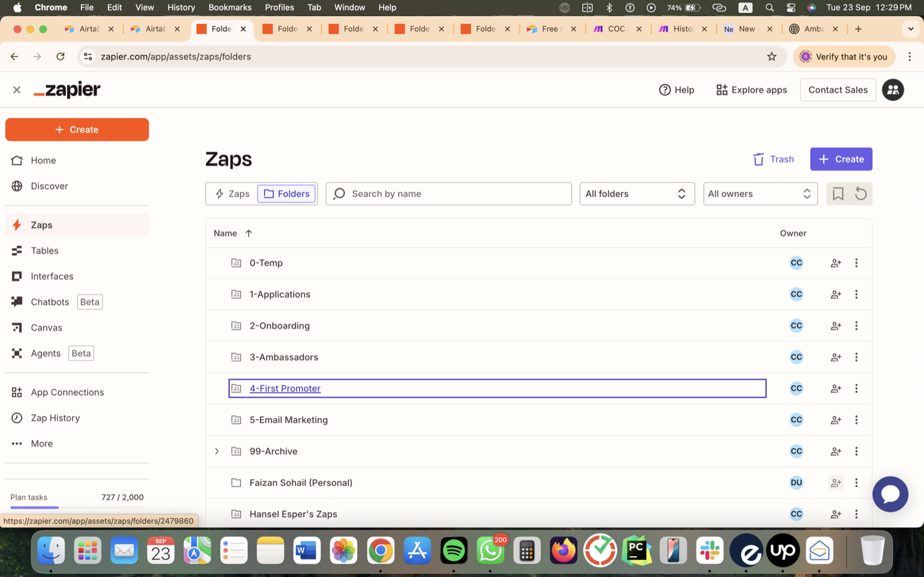Image resolution: width=924 pixels, height=577 pixels.
Task: Open Slack from the Dock
Action: coord(710,551)
